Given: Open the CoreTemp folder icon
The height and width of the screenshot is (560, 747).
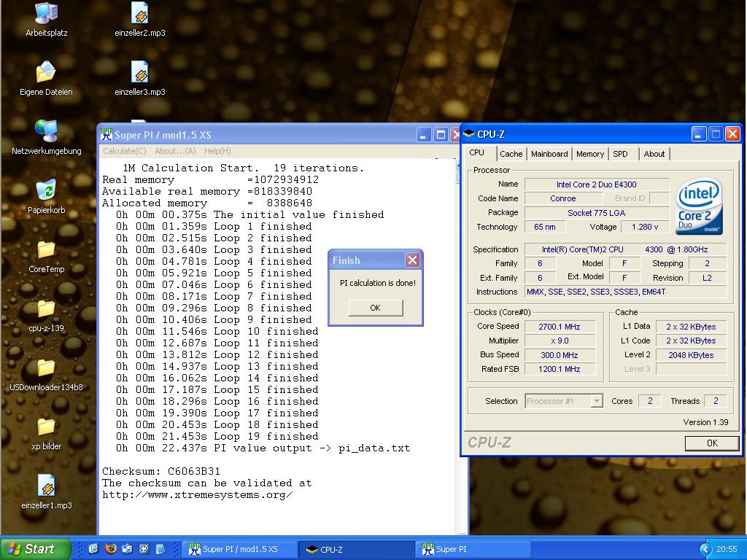Looking at the screenshot, I should (46, 250).
